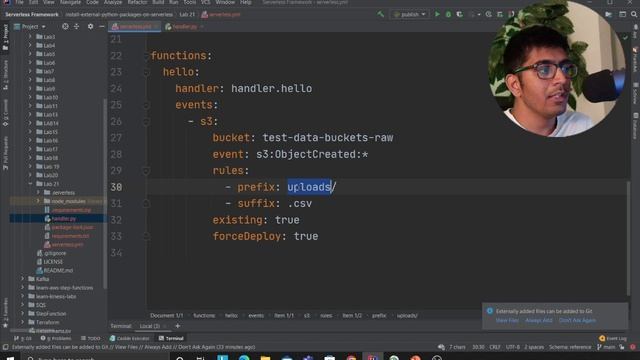Screen dimensions: 640x360
Task: Click the Build project hammer icon
Action: click(380, 14)
